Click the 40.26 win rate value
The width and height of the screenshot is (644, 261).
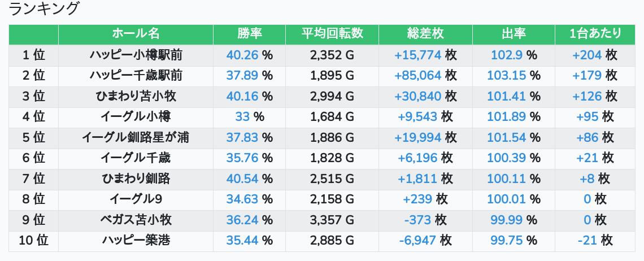tap(242, 55)
